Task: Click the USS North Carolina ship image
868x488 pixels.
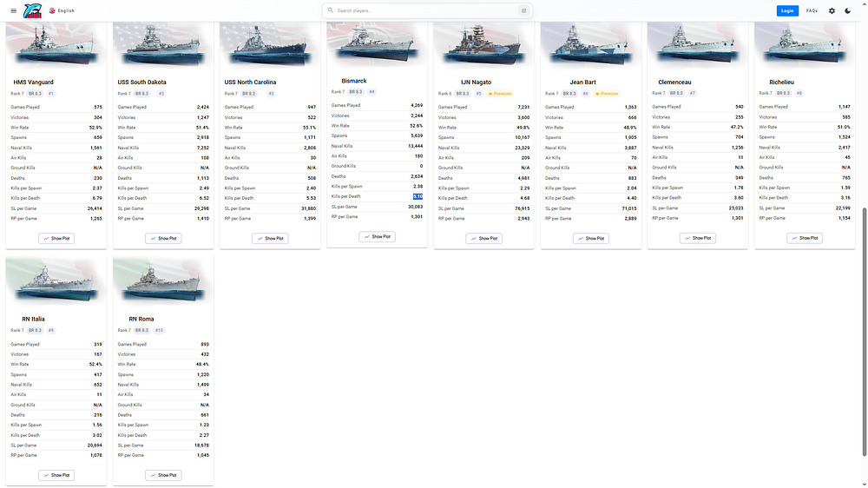Action: pos(270,45)
